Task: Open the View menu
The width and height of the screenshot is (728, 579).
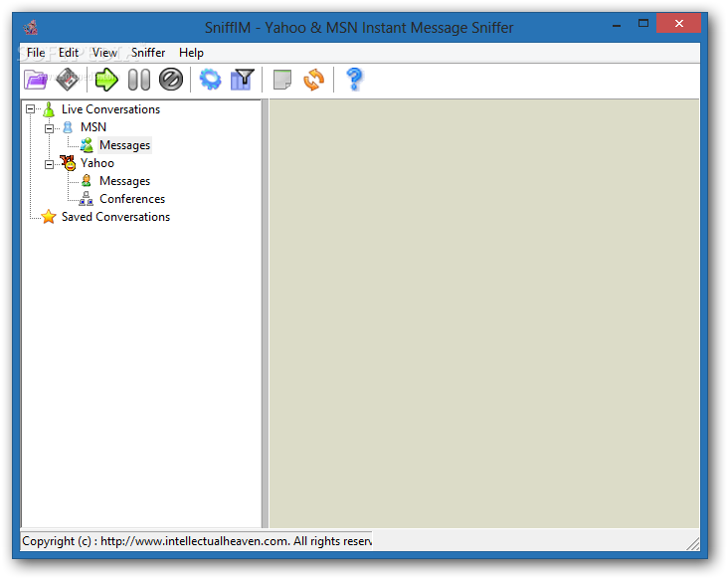Action: [104, 53]
